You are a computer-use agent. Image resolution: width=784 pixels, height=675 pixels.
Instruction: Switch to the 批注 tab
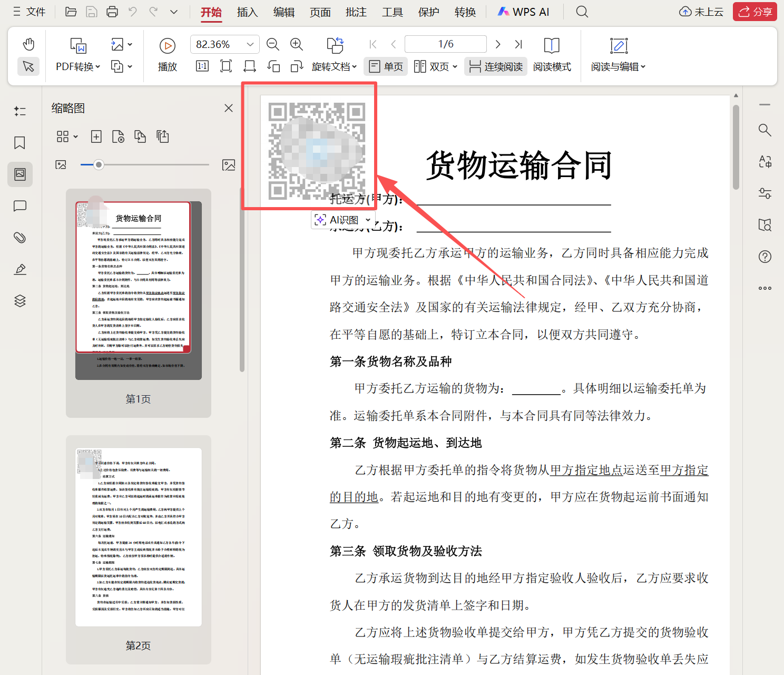coord(356,12)
